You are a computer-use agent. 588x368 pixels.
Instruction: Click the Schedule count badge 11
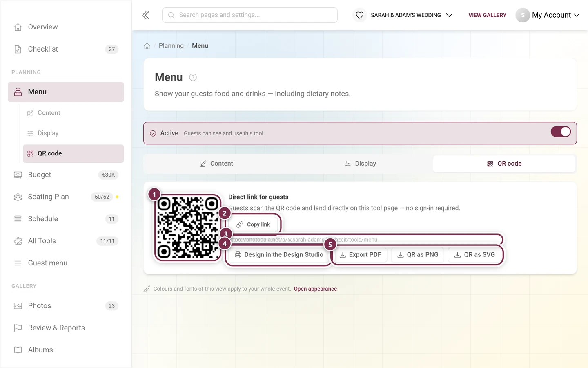[x=112, y=219]
